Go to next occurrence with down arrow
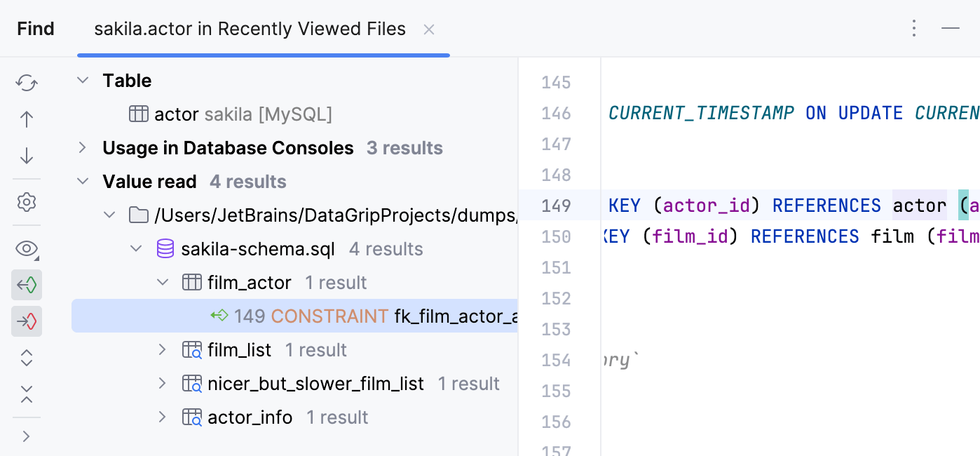Image resolution: width=980 pixels, height=456 pixels. click(27, 156)
